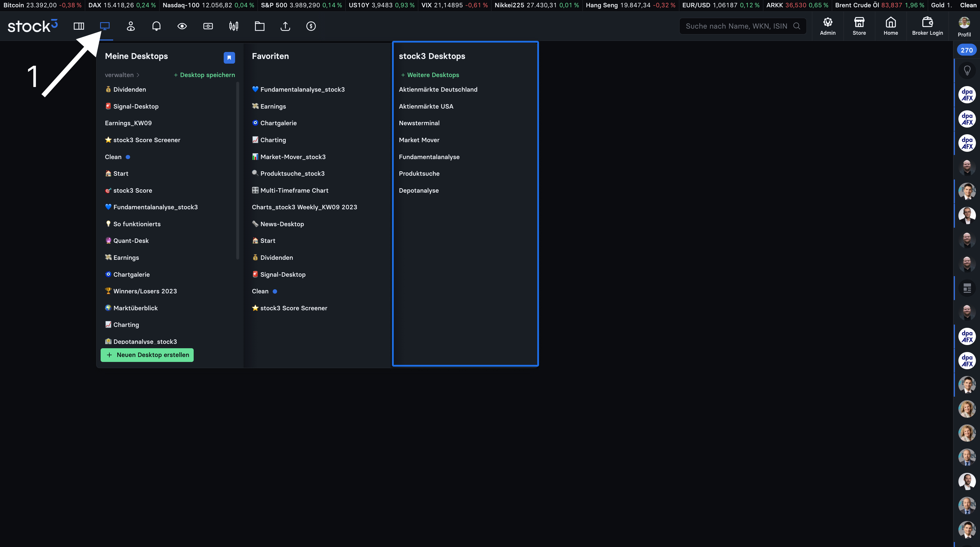
Task: Open the folder icon in toolbar
Action: click(x=260, y=26)
